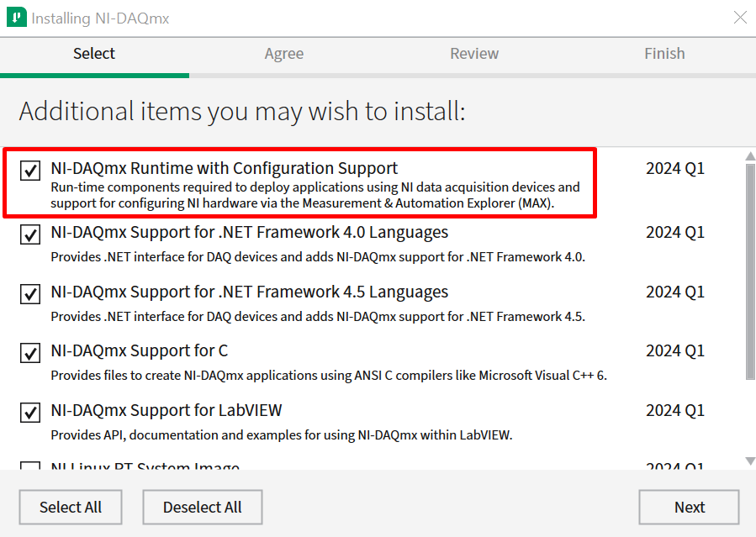Jump to the Finish step tab
The width and height of the screenshot is (756, 537).
[x=664, y=54]
